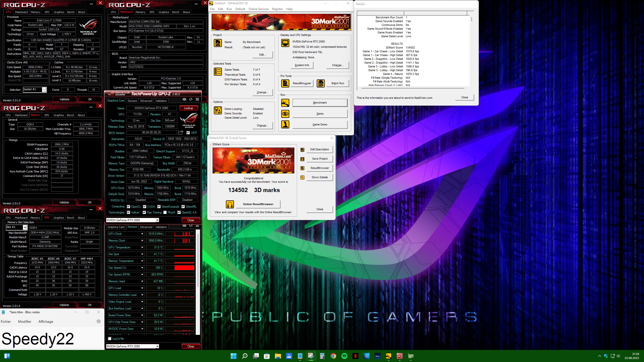The height and width of the screenshot is (362, 644).
Task: Open the GPU-Z hamburger menu in Graphics Card window
Action: tap(197, 100)
